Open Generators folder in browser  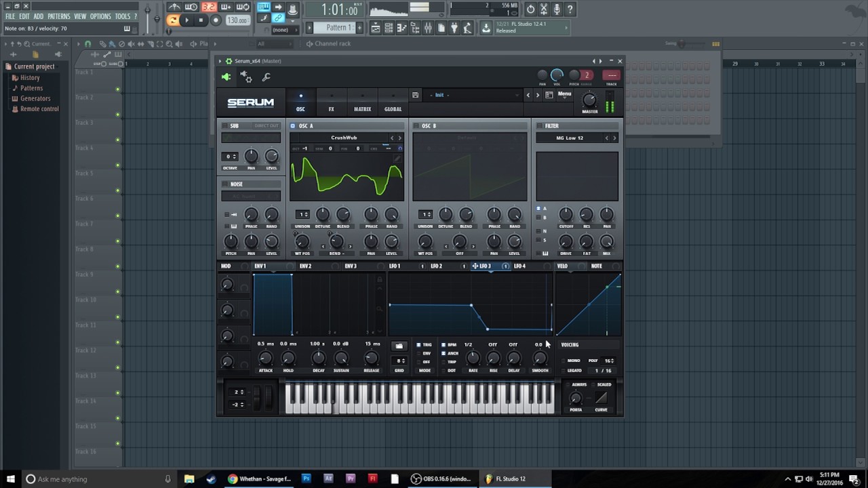pyautogui.click(x=35, y=98)
